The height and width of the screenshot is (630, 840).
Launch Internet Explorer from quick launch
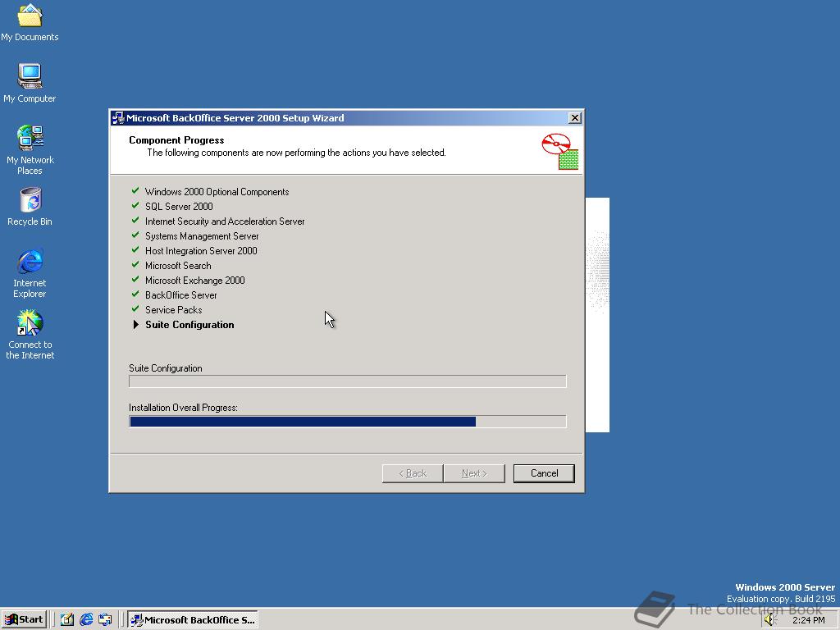click(x=85, y=620)
